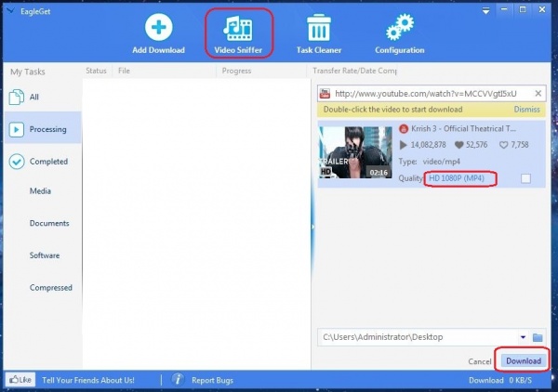Screen dimensions: 558x392
Task: Open the Software category
Action: (x=45, y=255)
